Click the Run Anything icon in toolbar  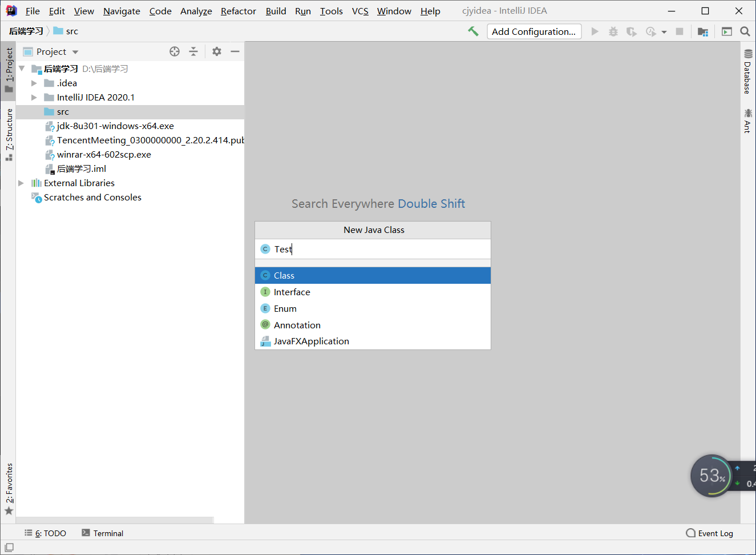click(727, 31)
